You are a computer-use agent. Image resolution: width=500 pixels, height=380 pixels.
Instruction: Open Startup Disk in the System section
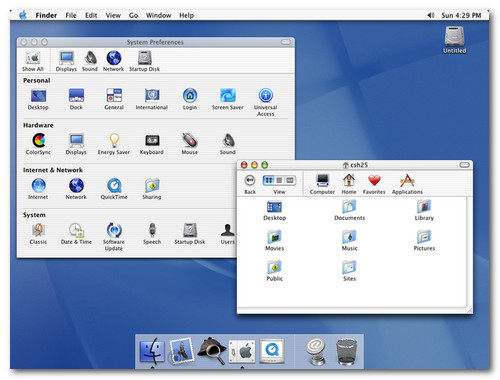[190, 233]
